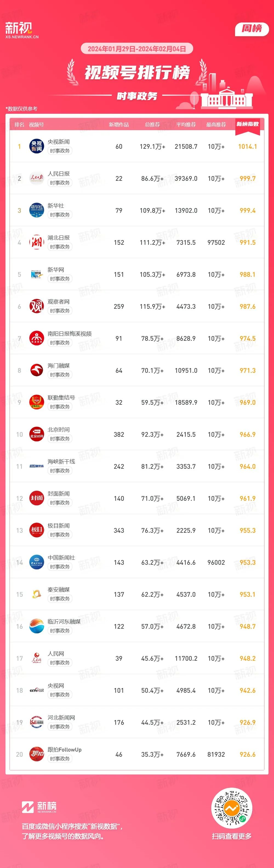Click the 新华社 round avatar
274x868 pixels.
tap(36, 210)
